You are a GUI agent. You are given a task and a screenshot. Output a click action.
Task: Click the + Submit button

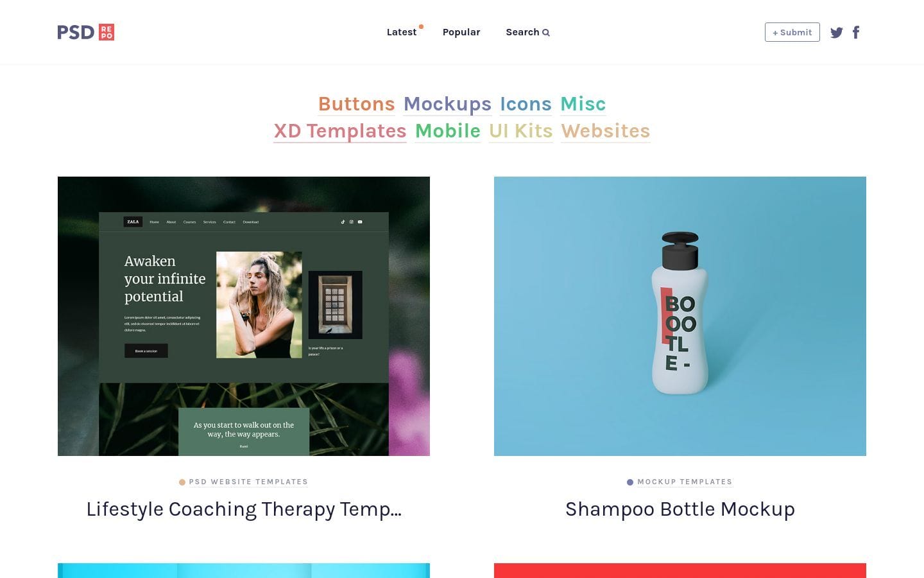coord(792,32)
